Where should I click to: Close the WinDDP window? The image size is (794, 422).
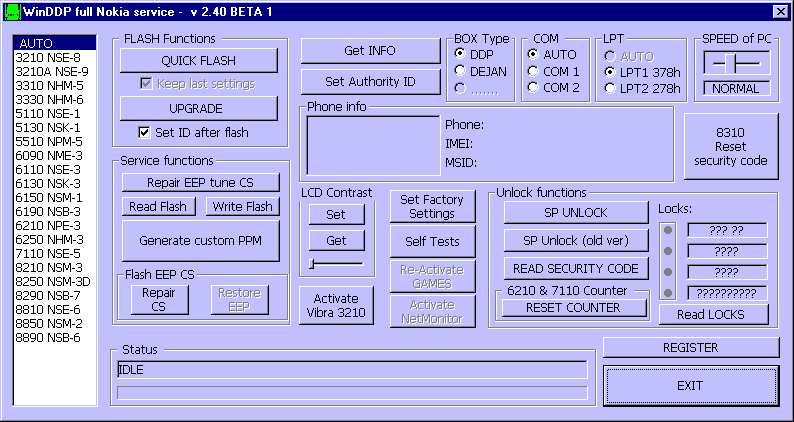[779, 11]
